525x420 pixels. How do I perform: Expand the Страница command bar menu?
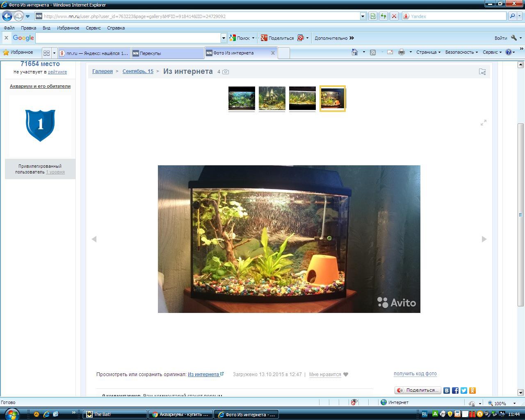[x=428, y=52]
